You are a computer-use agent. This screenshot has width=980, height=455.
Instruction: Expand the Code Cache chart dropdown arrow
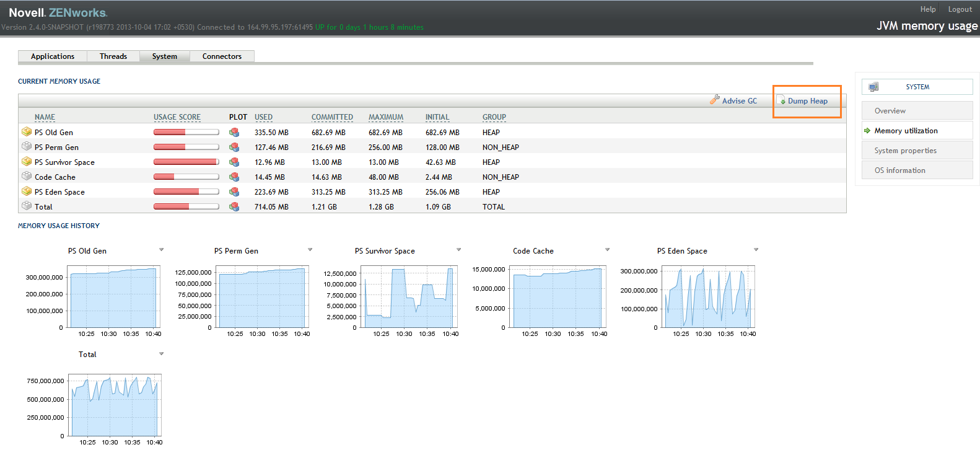pyautogui.click(x=608, y=250)
